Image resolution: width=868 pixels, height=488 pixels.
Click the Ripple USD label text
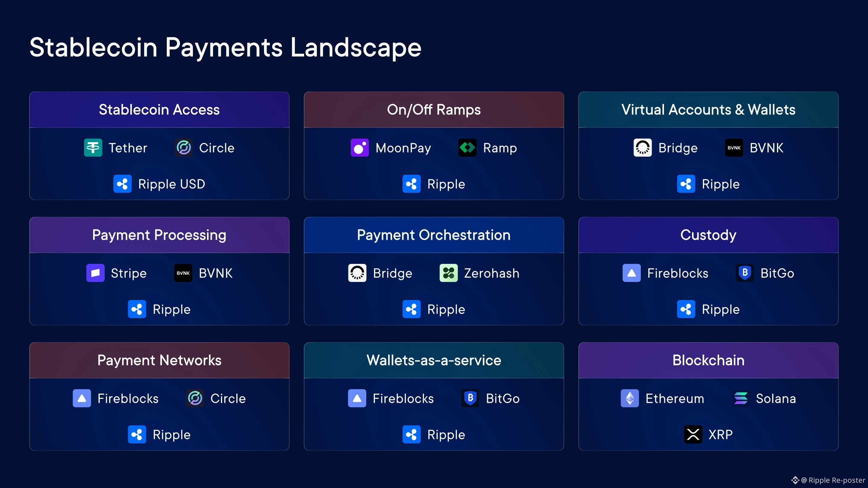coord(171,185)
